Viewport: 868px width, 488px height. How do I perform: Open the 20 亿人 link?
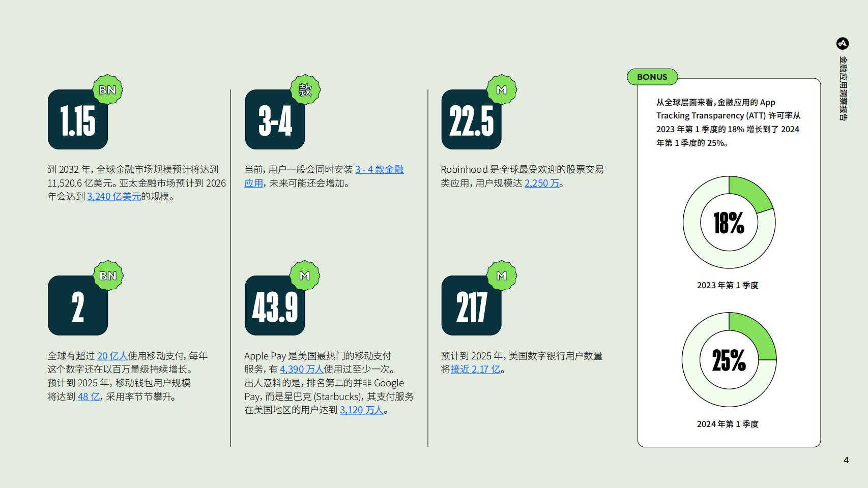[x=112, y=356]
